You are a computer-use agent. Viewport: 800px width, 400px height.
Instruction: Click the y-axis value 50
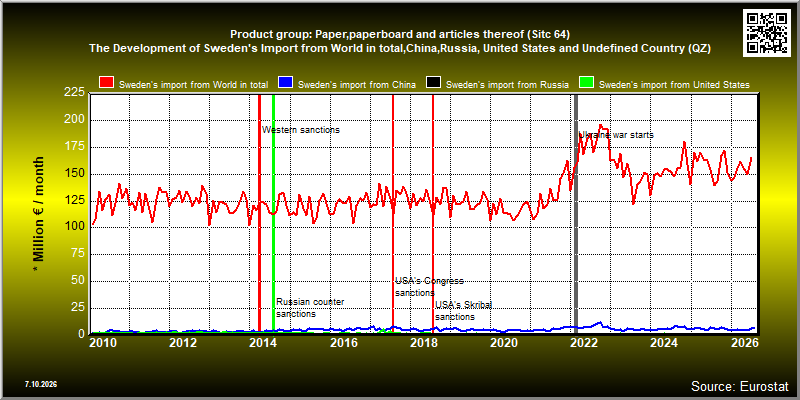pos(79,281)
